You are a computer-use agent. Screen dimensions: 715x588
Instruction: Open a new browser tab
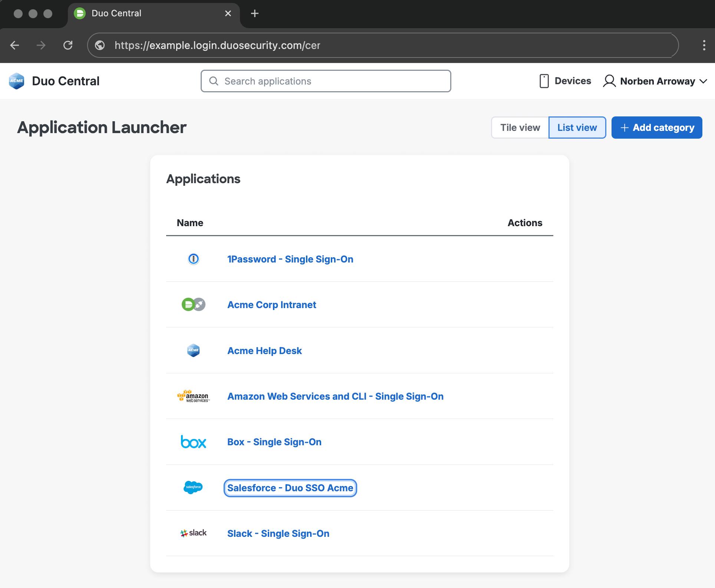pyautogui.click(x=254, y=13)
